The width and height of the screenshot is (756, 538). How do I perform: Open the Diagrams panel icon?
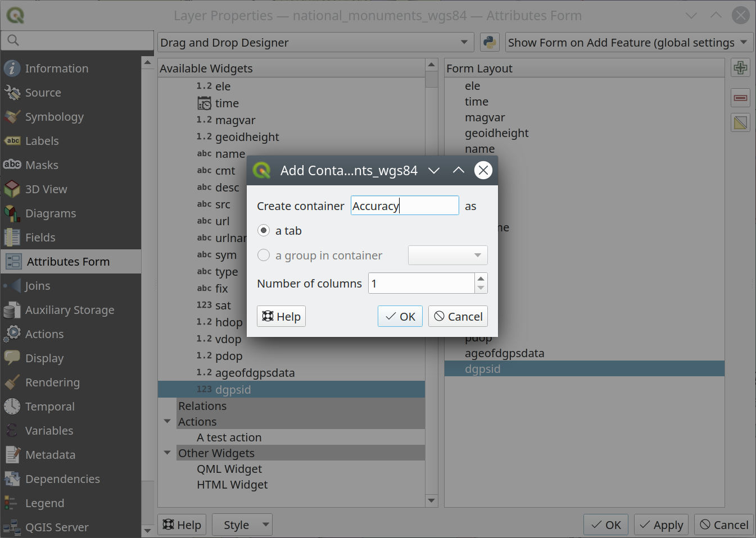point(12,213)
